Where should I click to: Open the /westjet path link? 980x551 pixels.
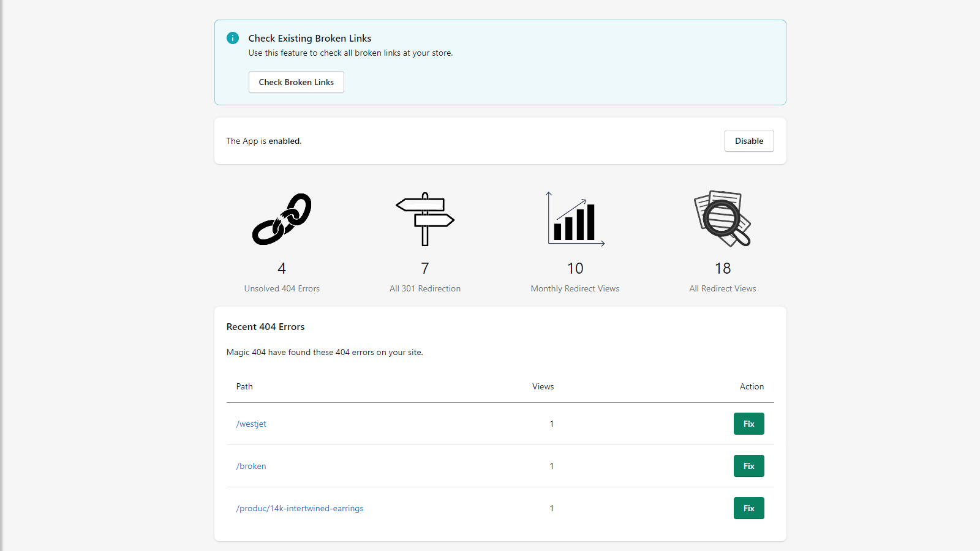[251, 424]
